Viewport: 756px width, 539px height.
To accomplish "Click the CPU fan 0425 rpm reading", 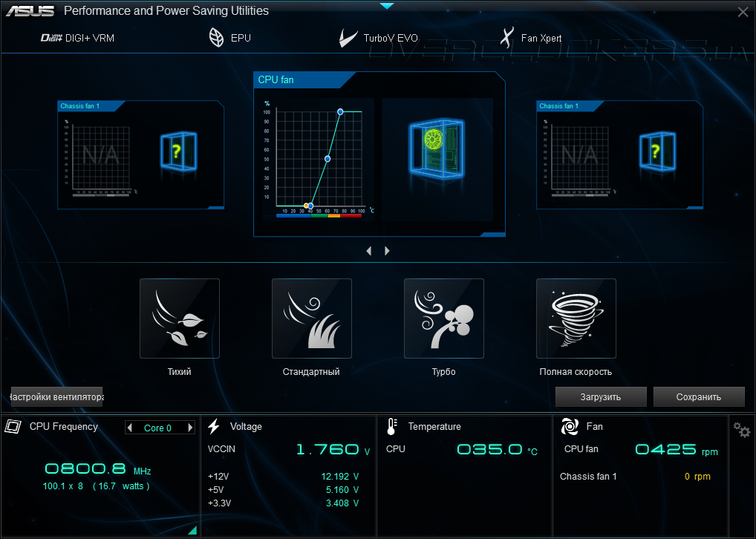I will tap(677, 450).
